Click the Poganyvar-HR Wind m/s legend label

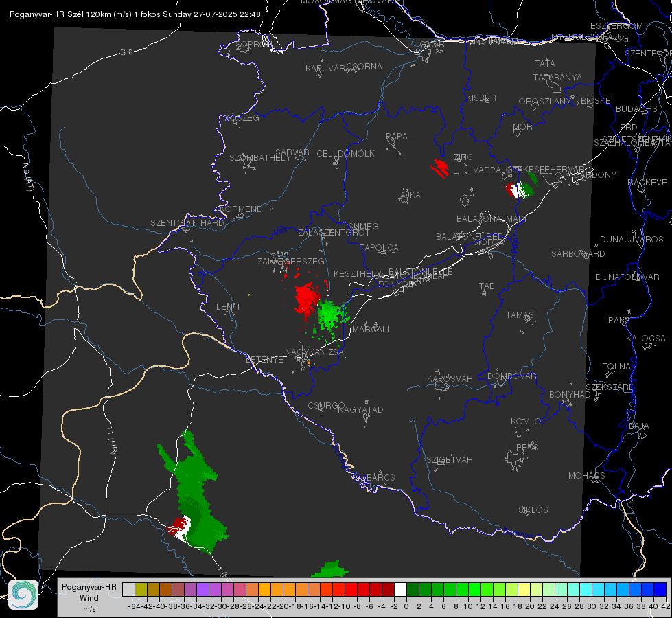pos(89,598)
